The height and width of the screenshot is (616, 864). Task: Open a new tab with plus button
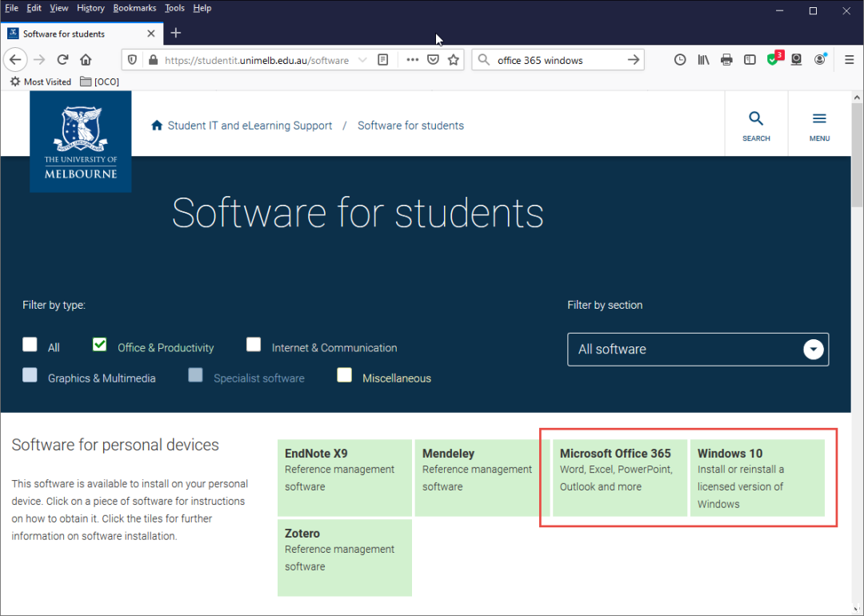pos(176,33)
